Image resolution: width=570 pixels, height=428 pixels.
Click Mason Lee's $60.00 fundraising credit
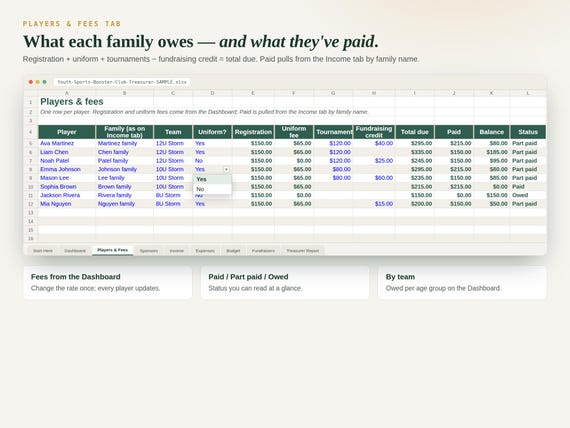[x=374, y=178]
